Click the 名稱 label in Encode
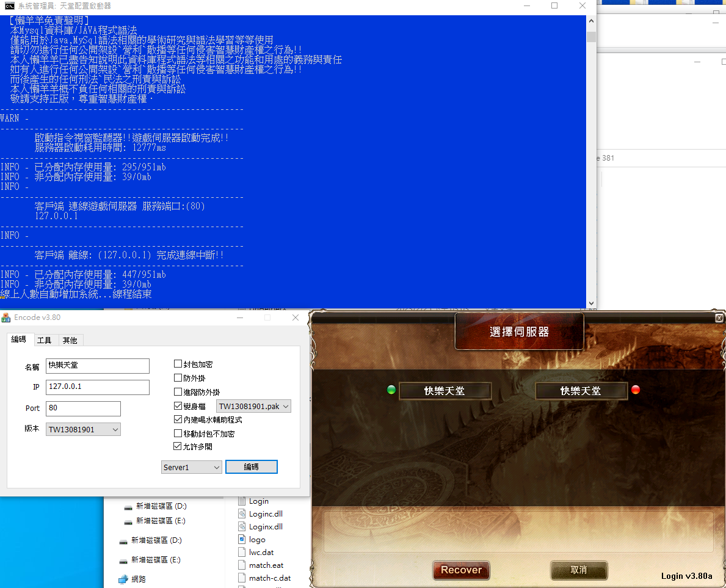The width and height of the screenshot is (726, 588). [x=32, y=367]
